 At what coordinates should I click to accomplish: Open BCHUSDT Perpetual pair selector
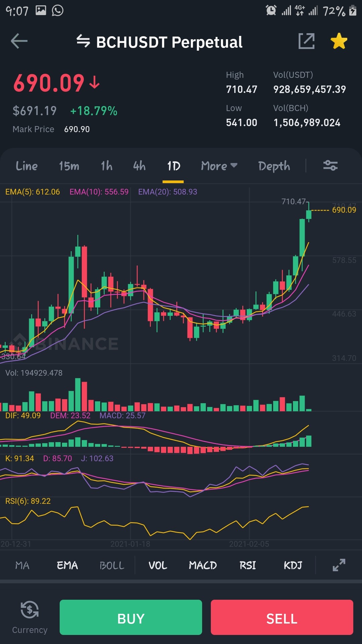coord(169,42)
